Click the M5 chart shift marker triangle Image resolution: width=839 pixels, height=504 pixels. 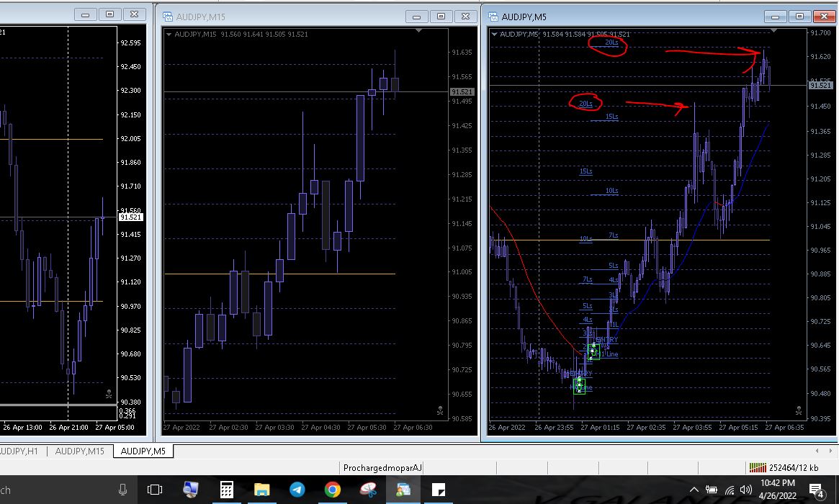(x=773, y=30)
